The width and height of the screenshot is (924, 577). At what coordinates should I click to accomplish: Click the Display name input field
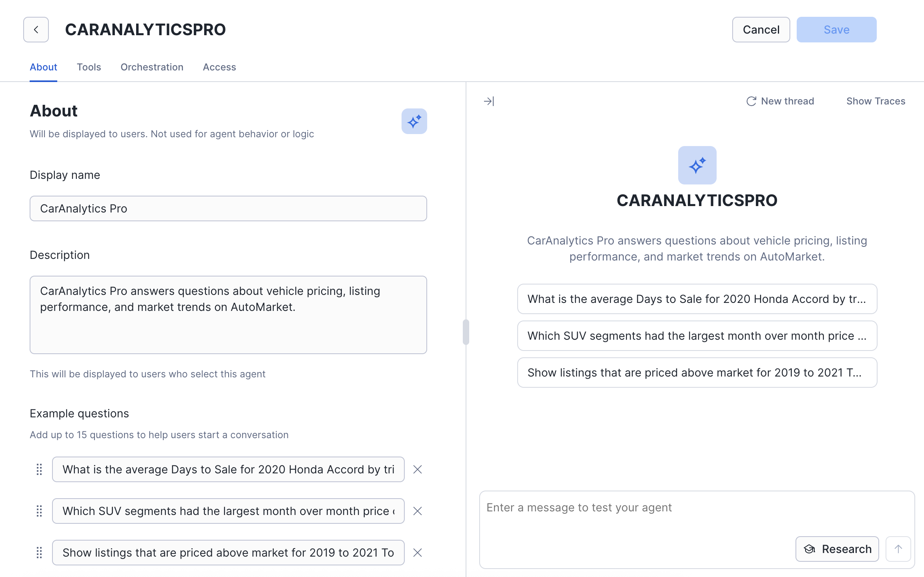tap(228, 208)
